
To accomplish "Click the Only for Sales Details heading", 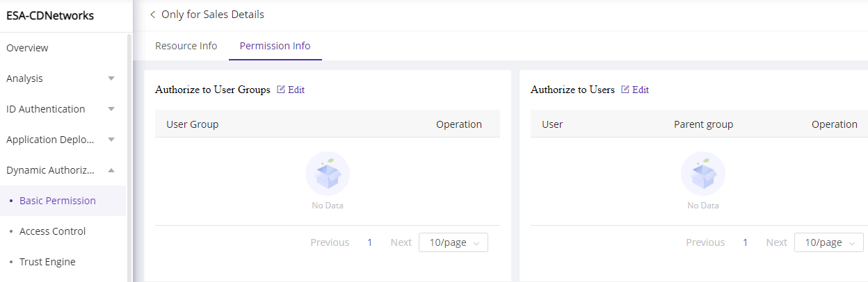I will 213,15.
